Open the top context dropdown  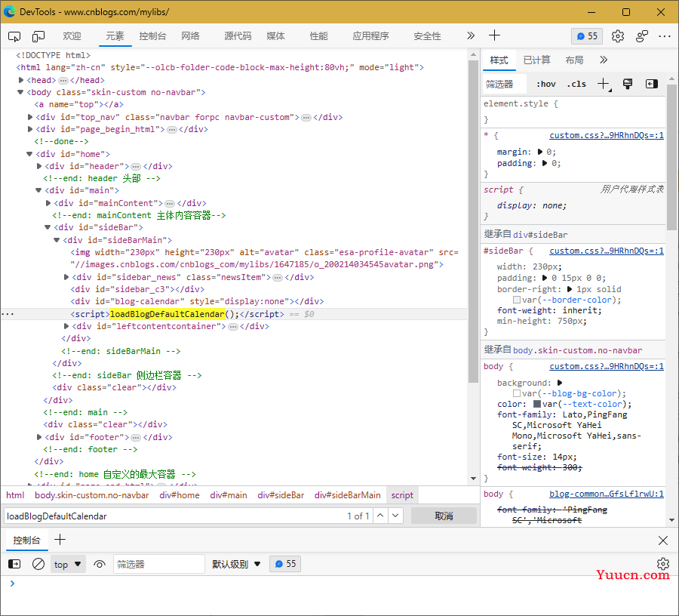pos(68,564)
